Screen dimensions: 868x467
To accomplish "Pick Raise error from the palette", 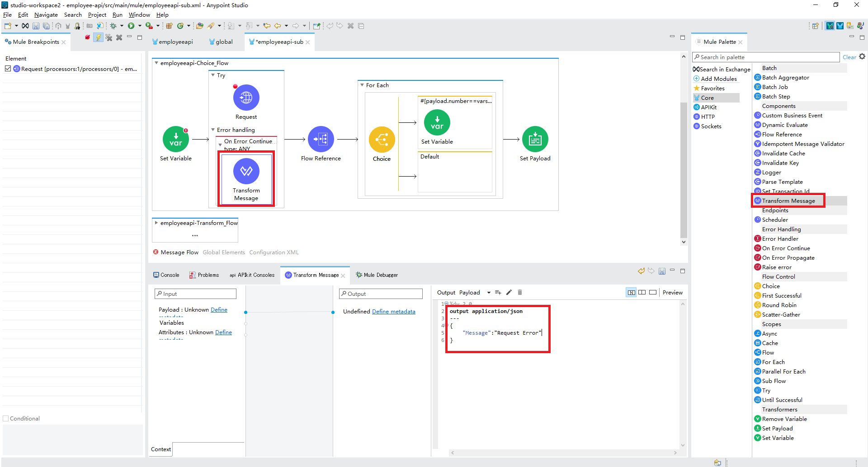I will 777,267.
